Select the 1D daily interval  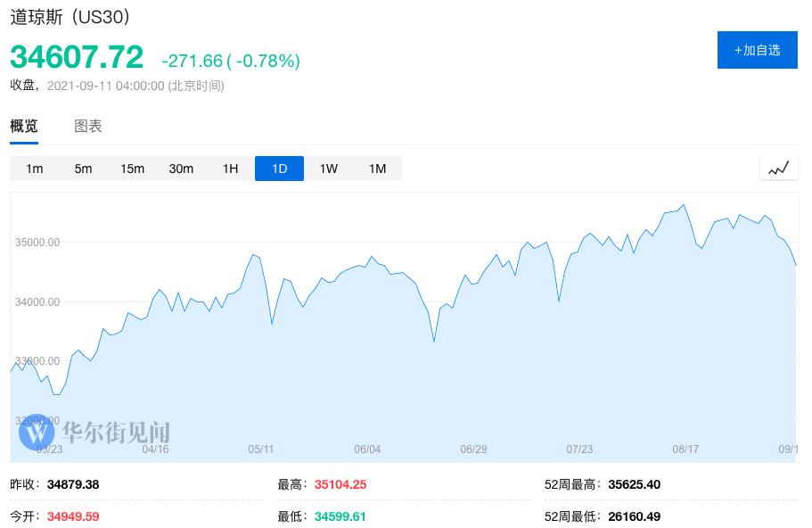[279, 169]
